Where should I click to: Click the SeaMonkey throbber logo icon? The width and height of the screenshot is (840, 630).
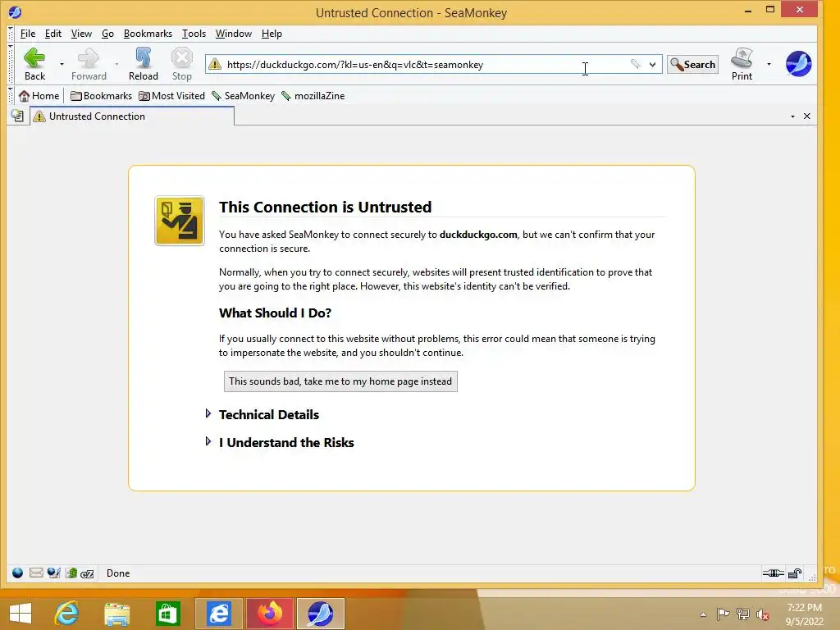[x=798, y=64]
